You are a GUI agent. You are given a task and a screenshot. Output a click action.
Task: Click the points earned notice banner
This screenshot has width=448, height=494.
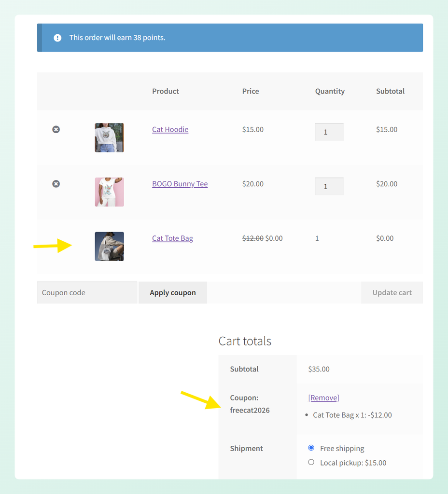tap(230, 38)
